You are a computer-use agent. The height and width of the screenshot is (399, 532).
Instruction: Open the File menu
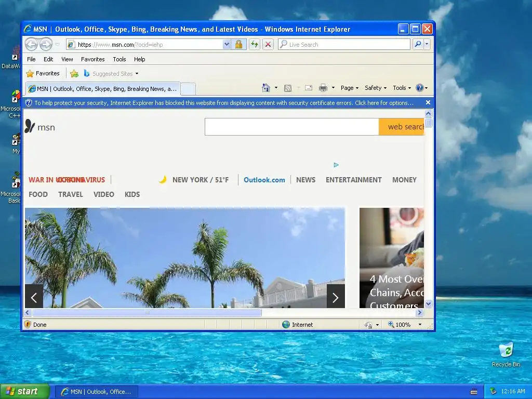[31, 59]
